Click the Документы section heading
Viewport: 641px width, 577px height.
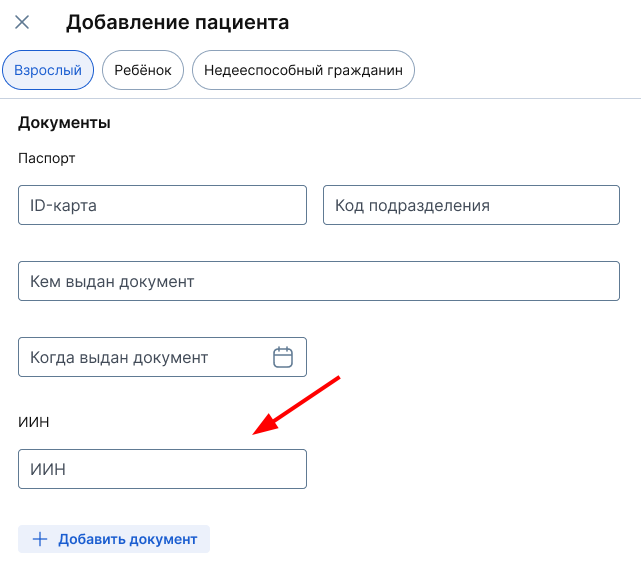tap(64, 123)
